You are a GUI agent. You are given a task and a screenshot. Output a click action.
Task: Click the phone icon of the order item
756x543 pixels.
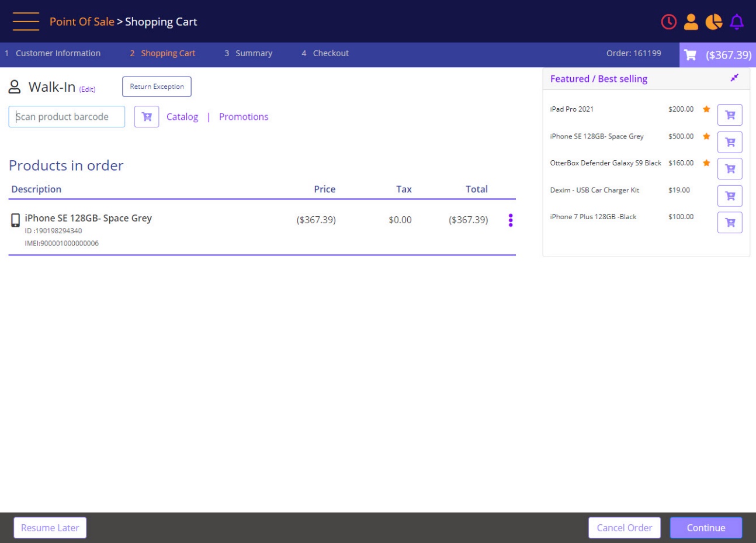[16, 220]
